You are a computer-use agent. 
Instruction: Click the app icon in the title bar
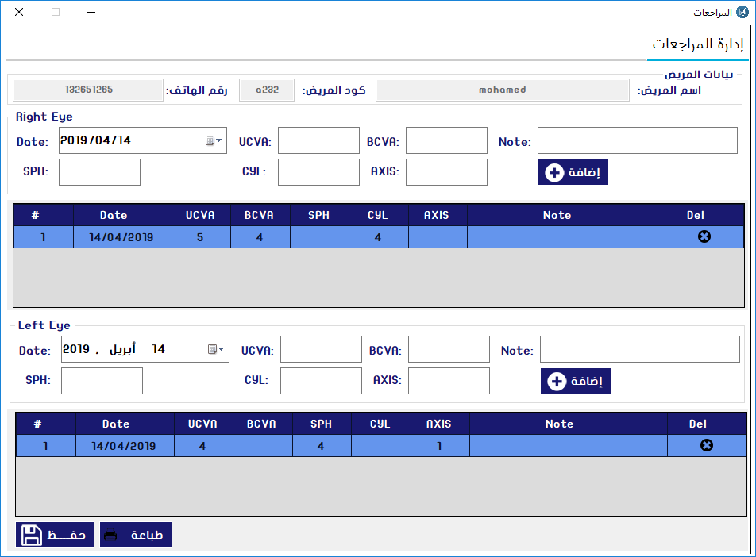(742, 12)
